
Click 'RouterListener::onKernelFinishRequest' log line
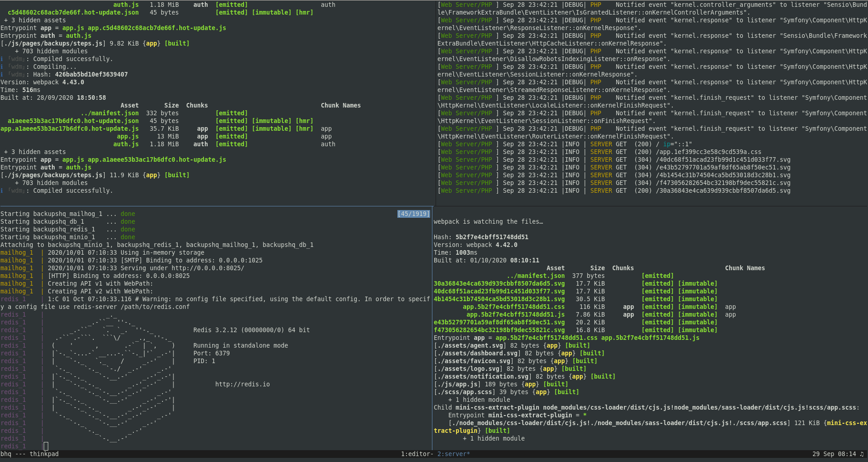[652, 132]
